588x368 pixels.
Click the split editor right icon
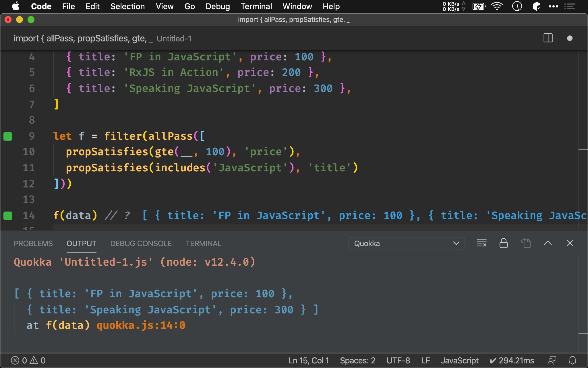(548, 38)
